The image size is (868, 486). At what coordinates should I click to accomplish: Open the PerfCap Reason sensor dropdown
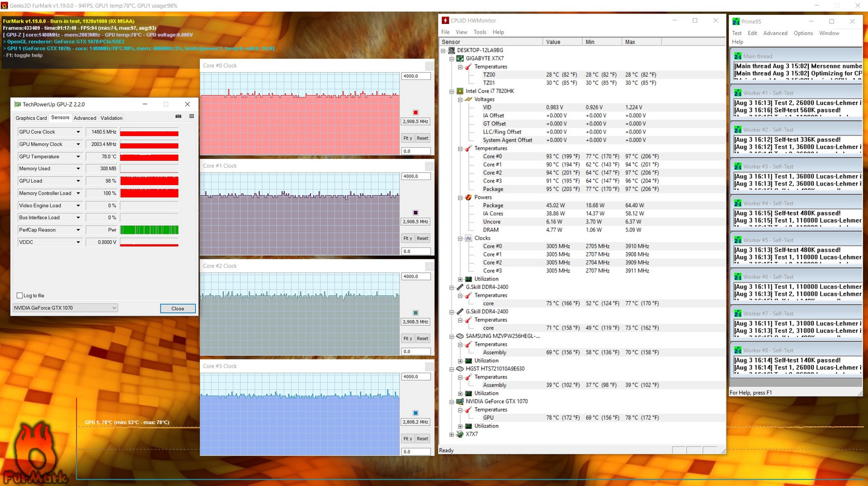tap(78, 230)
